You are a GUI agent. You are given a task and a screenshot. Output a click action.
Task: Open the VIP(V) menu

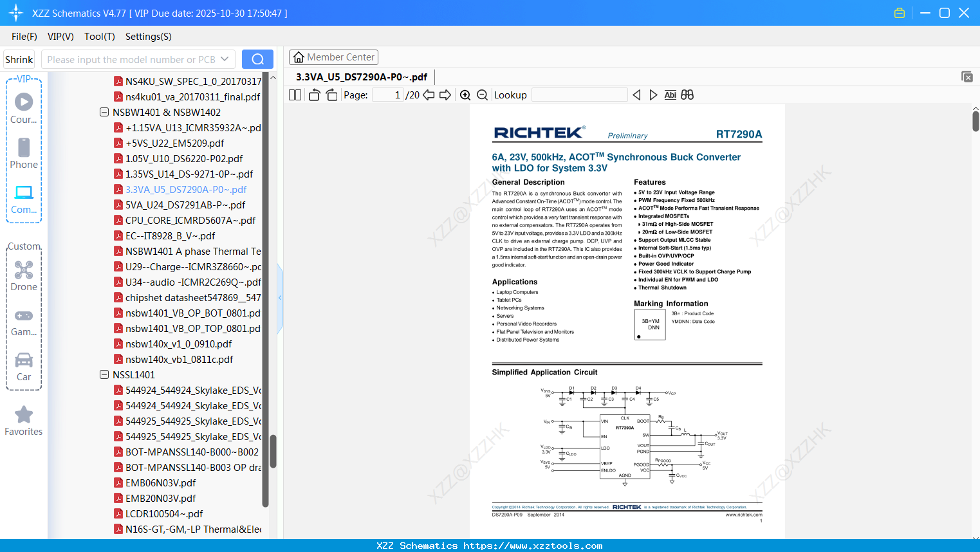click(60, 37)
